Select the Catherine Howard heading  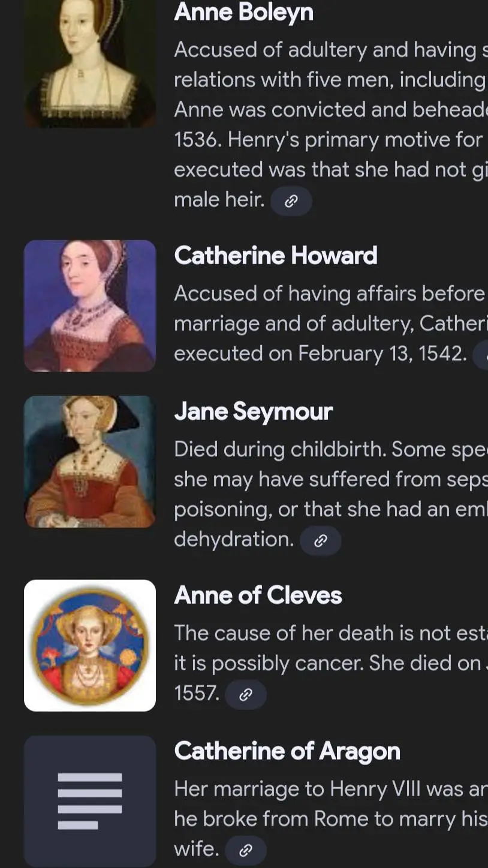pos(276,256)
